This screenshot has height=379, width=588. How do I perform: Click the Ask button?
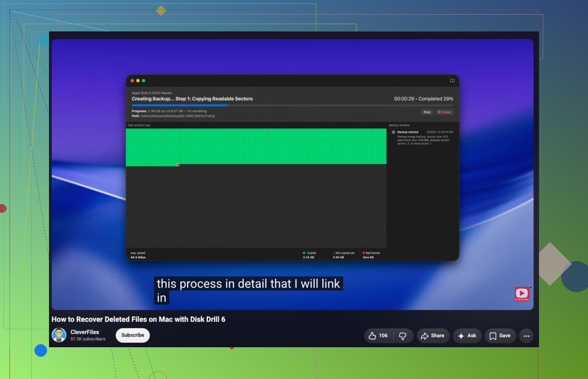pyautogui.click(x=467, y=336)
